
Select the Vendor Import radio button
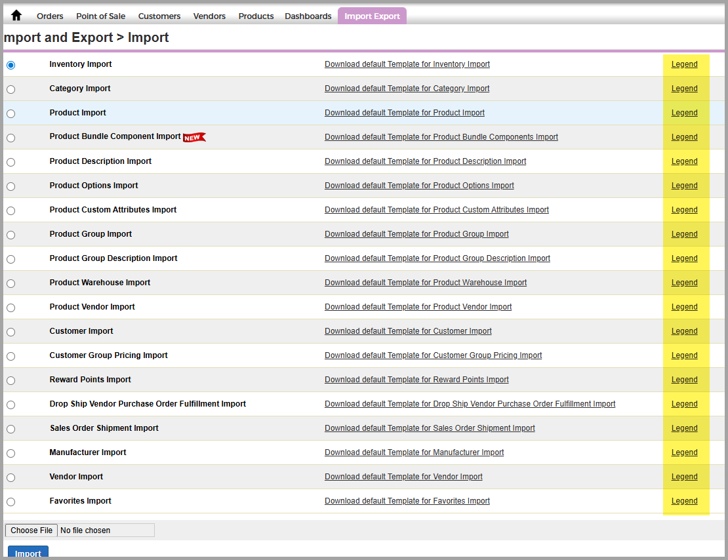[10, 477]
